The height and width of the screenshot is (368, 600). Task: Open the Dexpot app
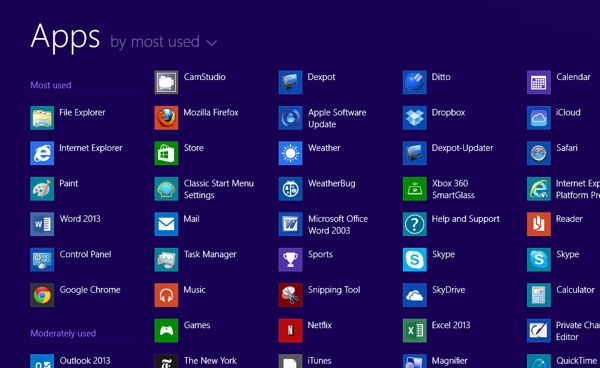tap(307, 82)
